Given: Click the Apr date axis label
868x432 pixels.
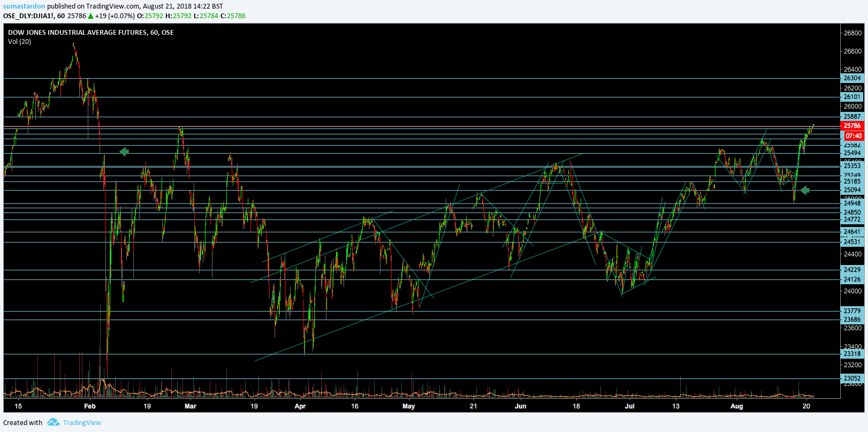Looking at the screenshot, I should 300,406.
